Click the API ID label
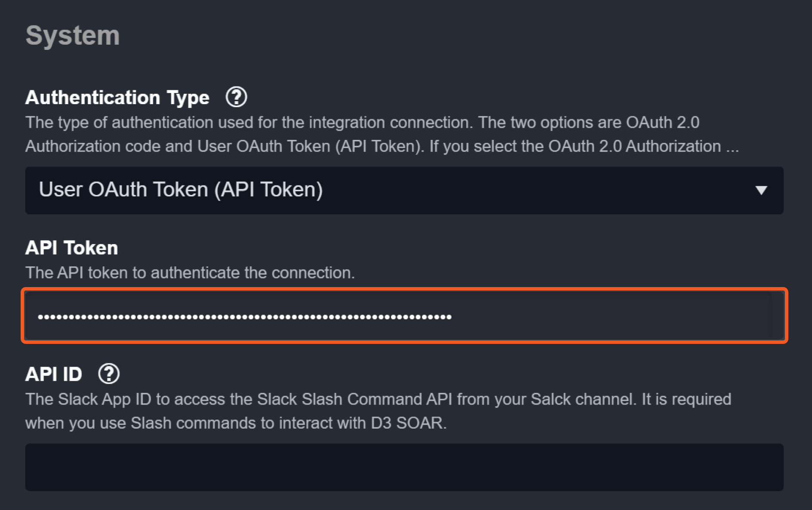812x510 pixels. tap(54, 374)
